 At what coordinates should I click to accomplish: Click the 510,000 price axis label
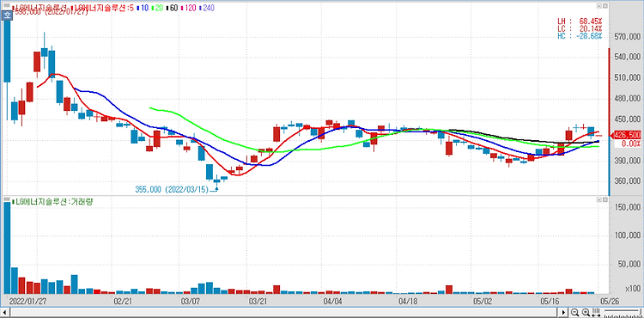pyautogui.click(x=627, y=78)
